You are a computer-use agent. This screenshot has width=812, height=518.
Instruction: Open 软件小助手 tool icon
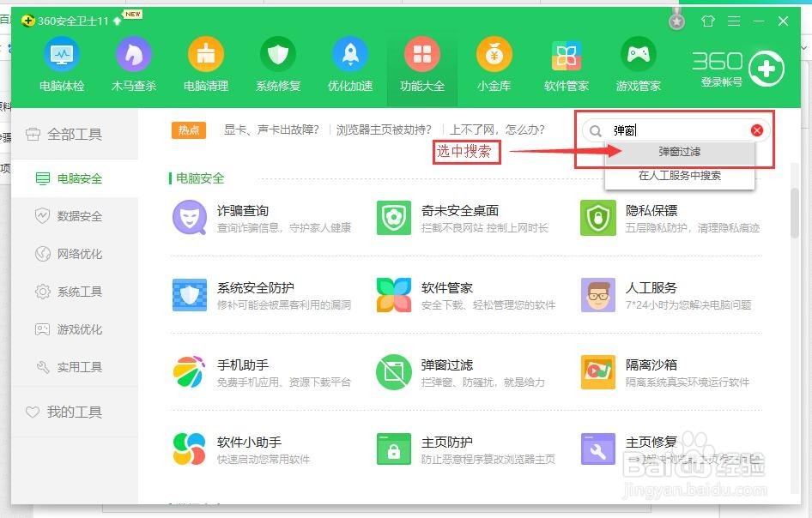pos(190,449)
